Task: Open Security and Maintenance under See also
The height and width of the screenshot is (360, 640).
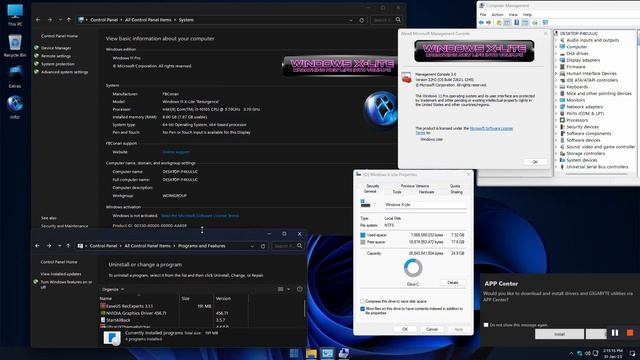Action: [64, 226]
